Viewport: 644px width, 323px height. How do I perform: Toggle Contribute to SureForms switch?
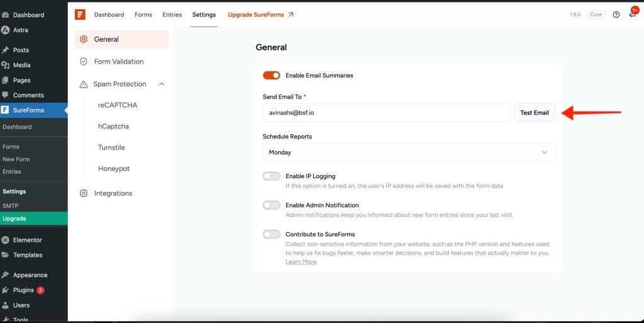(x=272, y=234)
